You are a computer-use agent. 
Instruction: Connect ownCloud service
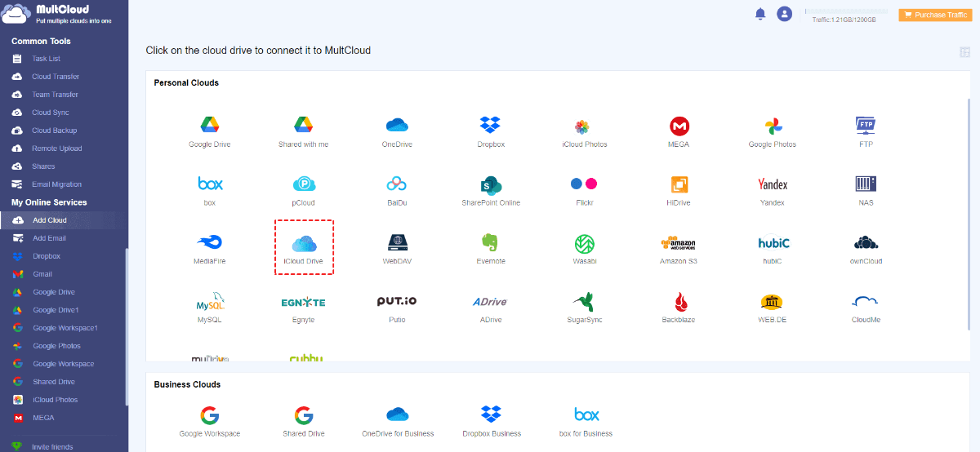[x=866, y=249]
